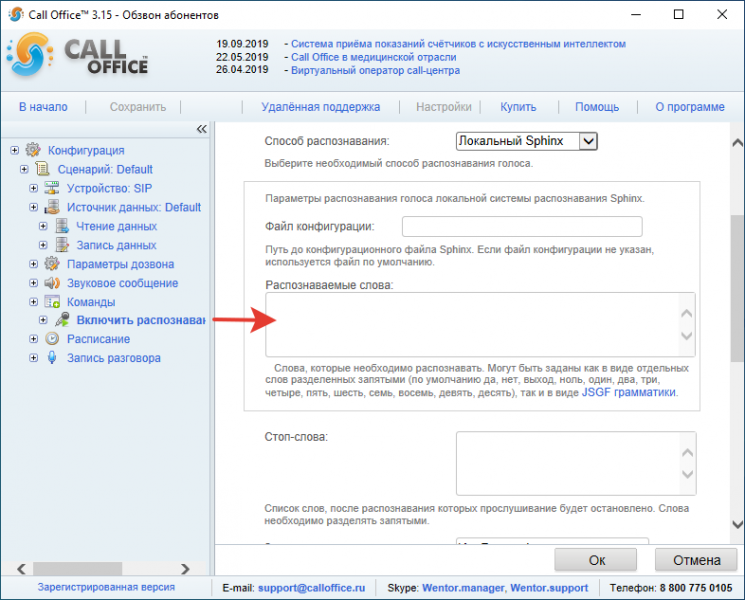The image size is (745, 600).
Task: Click the tree panel horizontal scrollbar thumb
Action: coord(77,568)
